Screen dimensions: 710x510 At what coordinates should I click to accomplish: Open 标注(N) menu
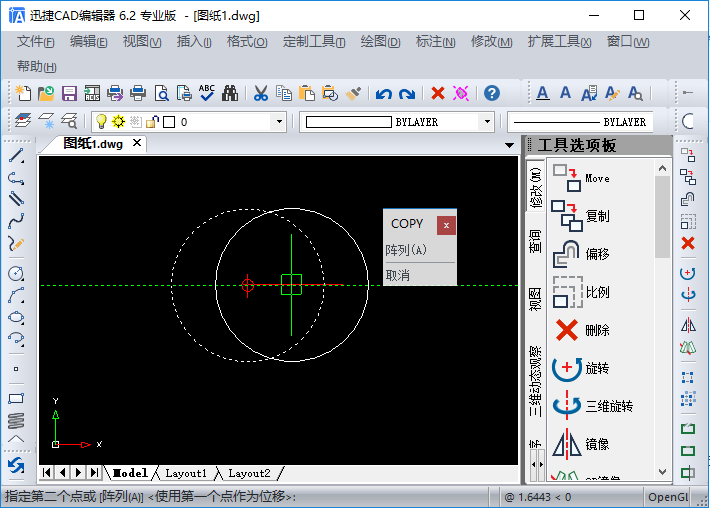[x=435, y=42]
